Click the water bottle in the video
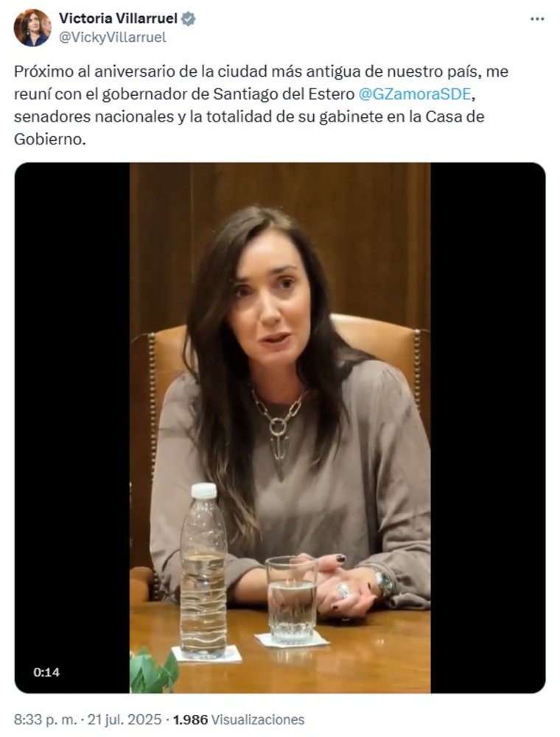Screen dimensions: 560x737 coord(204,570)
